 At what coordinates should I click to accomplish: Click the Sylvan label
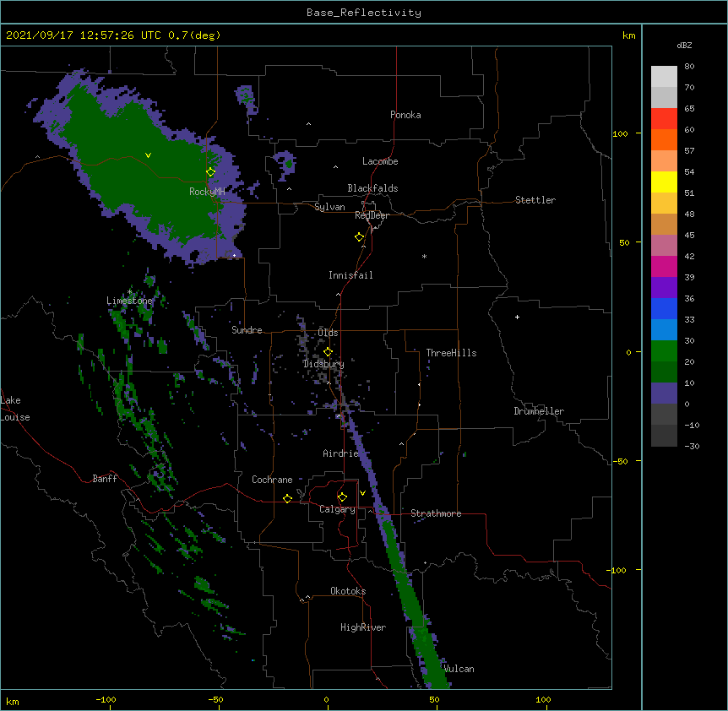(x=329, y=207)
